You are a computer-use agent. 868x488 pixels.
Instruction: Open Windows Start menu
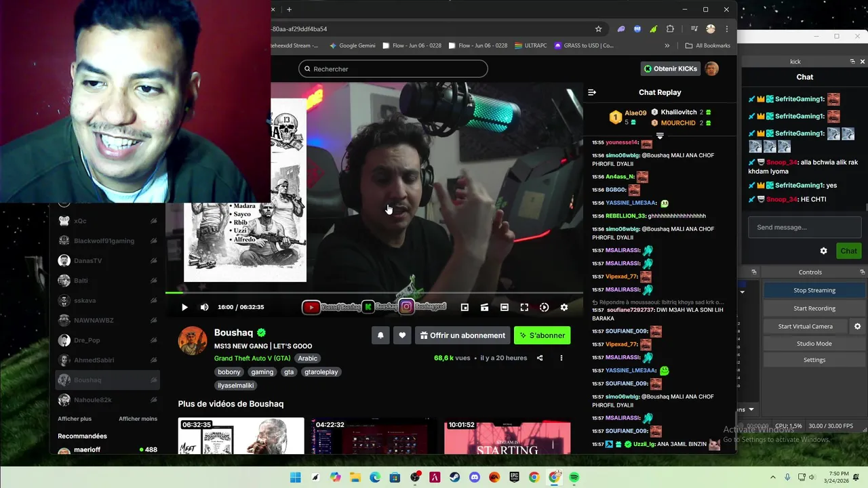(296, 478)
